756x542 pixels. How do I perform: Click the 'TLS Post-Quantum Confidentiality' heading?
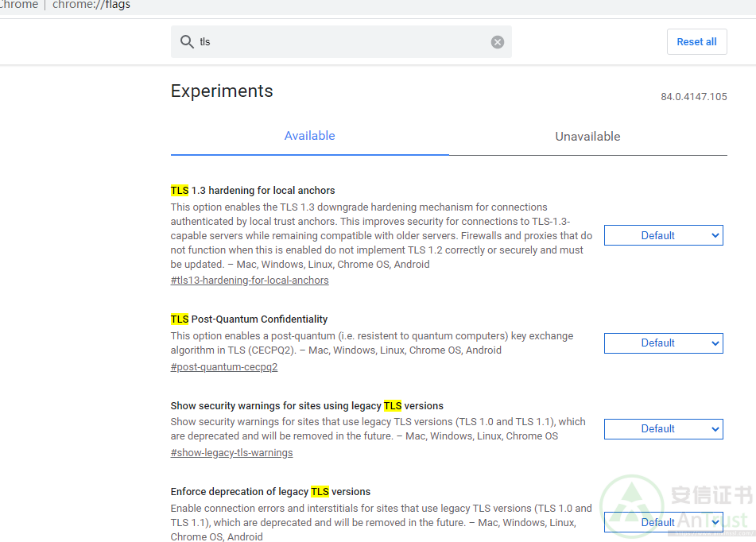pos(249,319)
